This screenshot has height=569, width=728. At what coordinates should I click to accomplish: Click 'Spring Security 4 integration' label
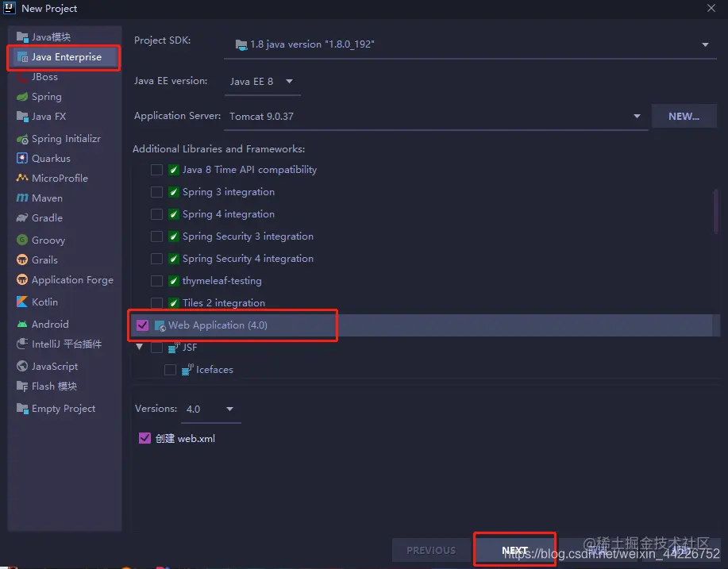pyautogui.click(x=248, y=259)
